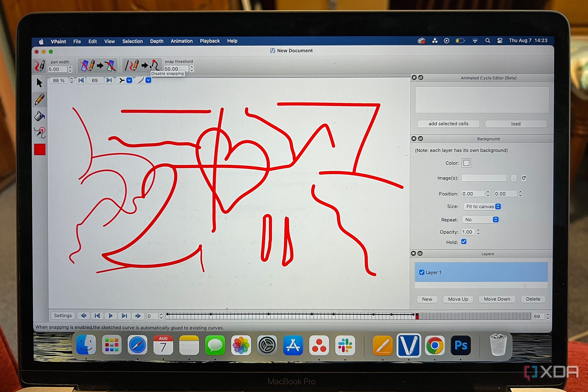
Task: Adjust pen width stepper arrows
Action: coord(70,69)
